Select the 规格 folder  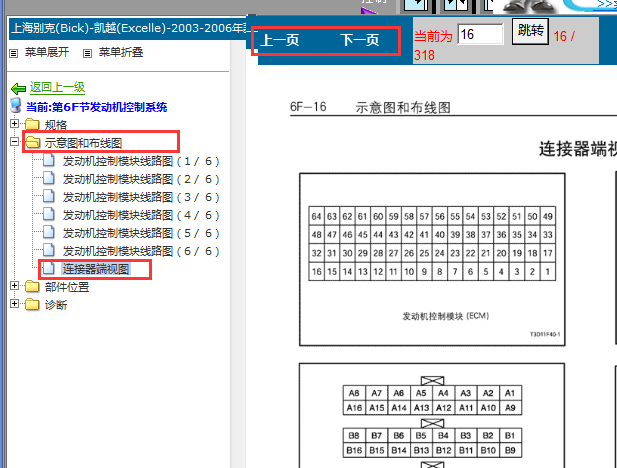click(56, 125)
